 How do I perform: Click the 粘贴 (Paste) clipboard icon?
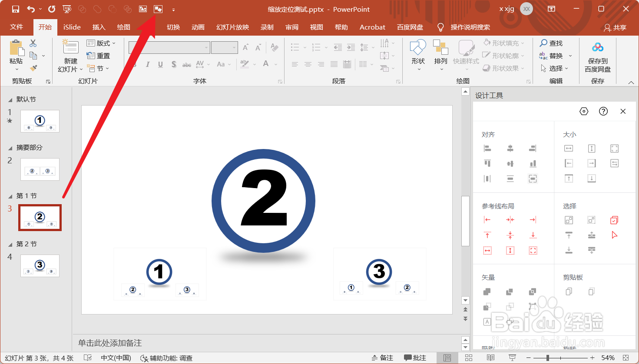coord(16,47)
